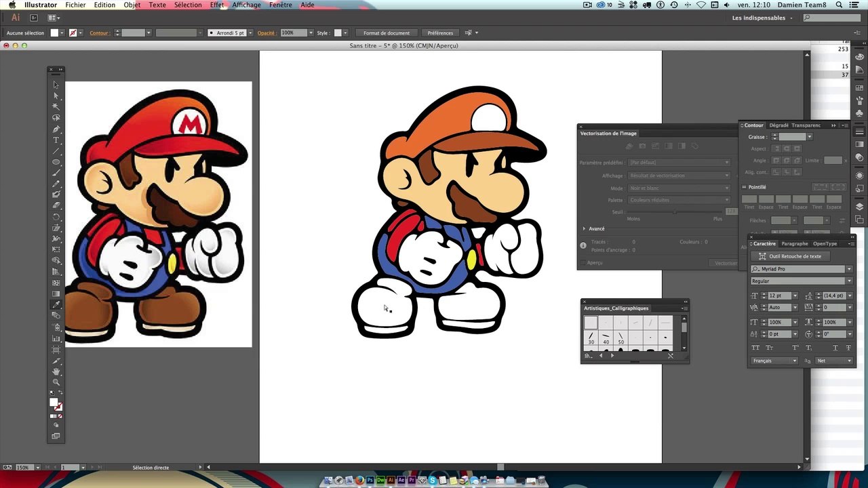Image resolution: width=868 pixels, height=488 pixels.
Task: Click the Format de document button
Action: tap(387, 33)
